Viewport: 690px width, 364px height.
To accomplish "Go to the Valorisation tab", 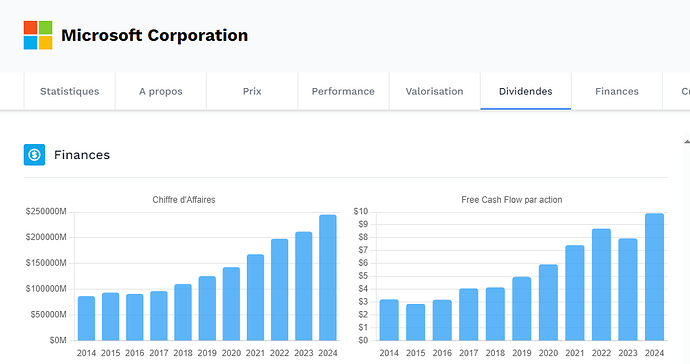I will click(x=434, y=91).
